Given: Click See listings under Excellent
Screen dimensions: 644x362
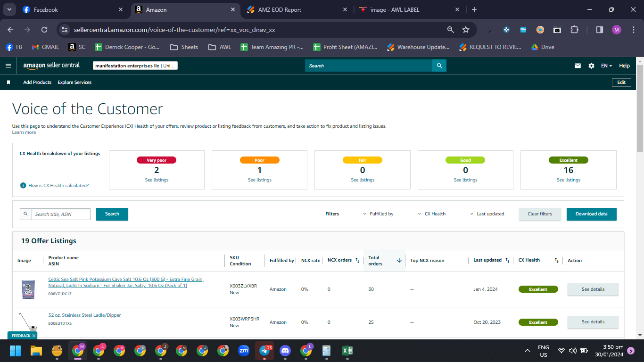Looking at the screenshot, I should pyautogui.click(x=569, y=180).
